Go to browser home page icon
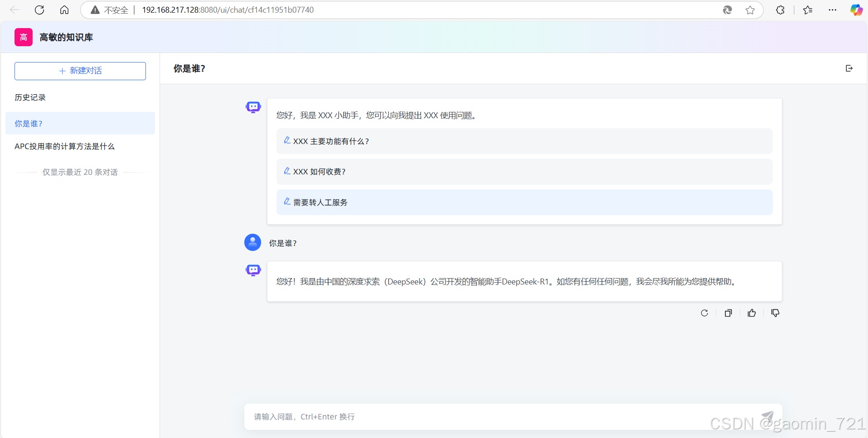This screenshot has height=438, width=868. coord(64,10)
